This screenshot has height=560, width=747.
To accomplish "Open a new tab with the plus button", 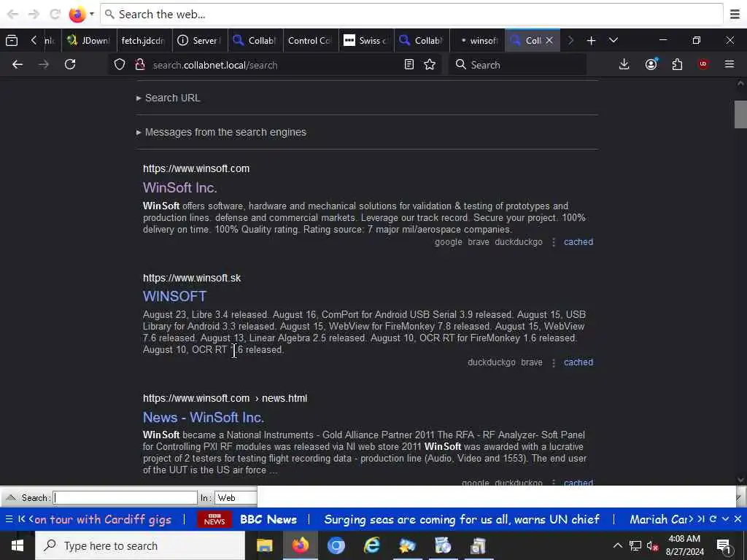I will (x=591, y=41).
